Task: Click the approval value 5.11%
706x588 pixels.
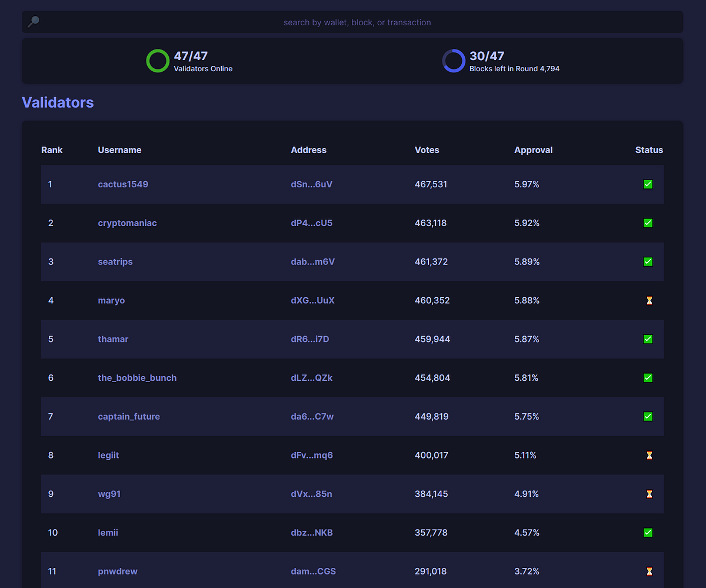Action: pos(525,456)
